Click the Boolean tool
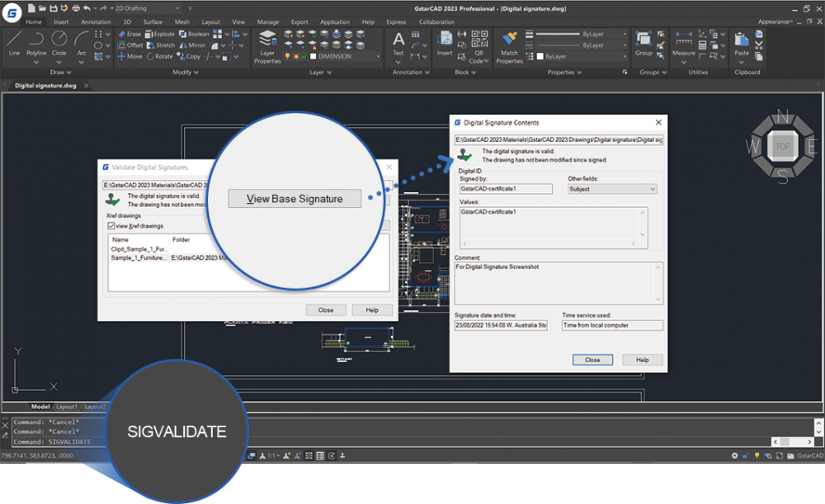This screenshot has height=504, width=825. [x=194, y=34]
